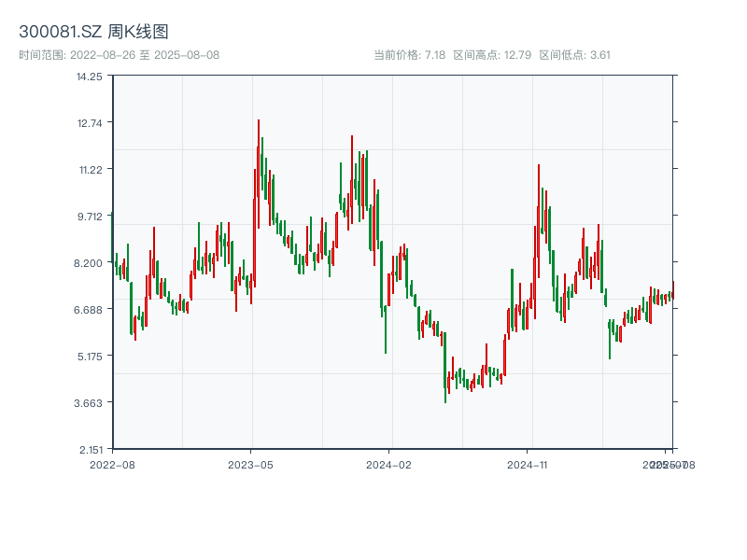Click y-axis value 12.74
The width and height of the screenshot is (747, 560).
pyautogui.click(x=90, y=123)
